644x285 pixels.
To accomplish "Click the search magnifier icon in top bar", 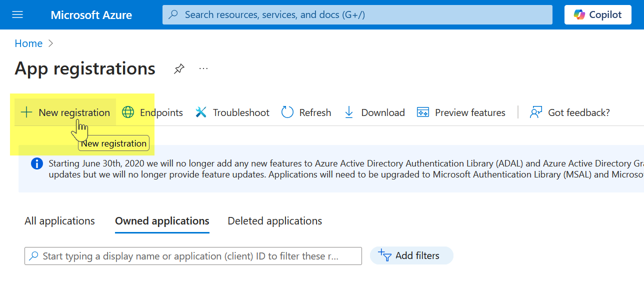I will [173, 15].
